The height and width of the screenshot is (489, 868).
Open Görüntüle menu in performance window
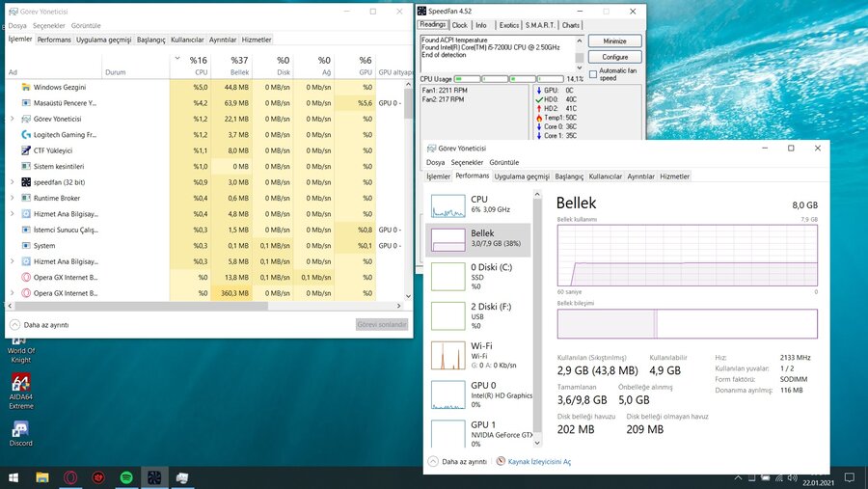point(503,162)
